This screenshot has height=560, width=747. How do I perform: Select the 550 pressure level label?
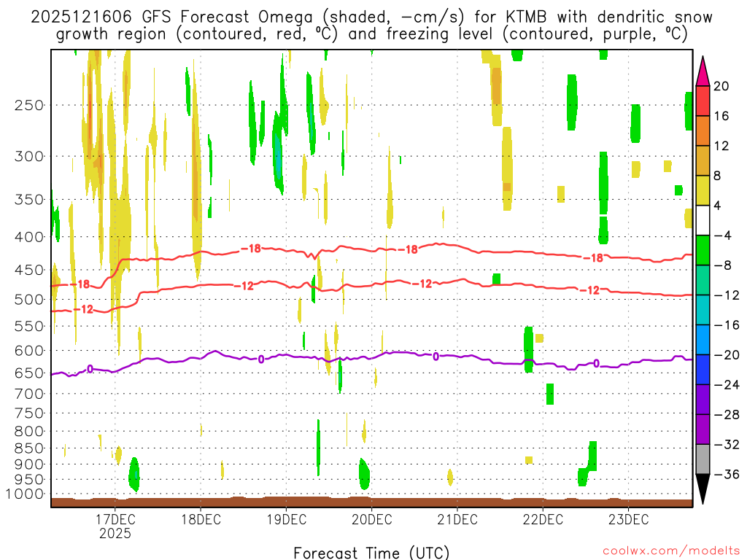tap(29, 326)
